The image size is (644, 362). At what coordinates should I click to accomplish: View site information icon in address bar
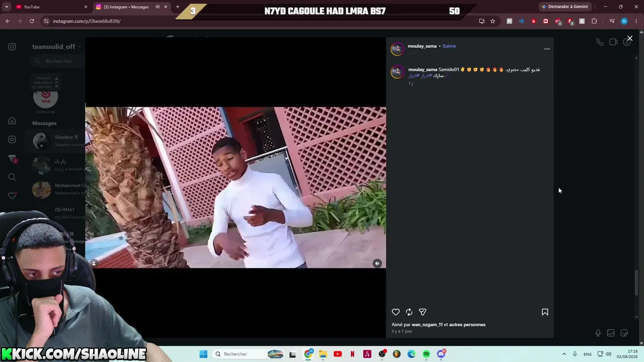pos(46,21)
